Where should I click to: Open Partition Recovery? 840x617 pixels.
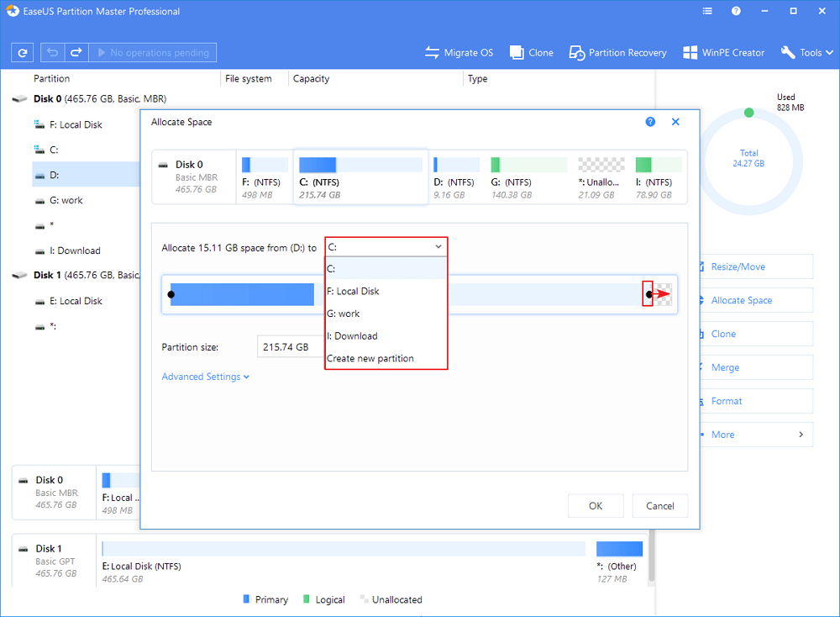click(617, 52)
